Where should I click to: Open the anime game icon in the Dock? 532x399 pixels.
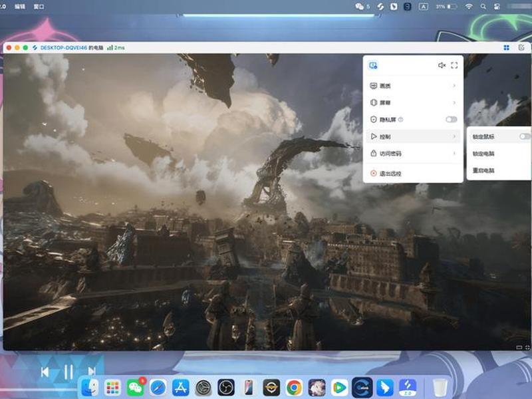[317, 388]
